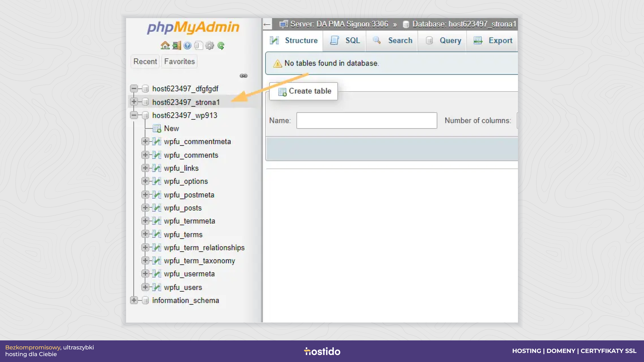Open phpMyAdmin documentation help icon
The width and height of the screenshot is (644, 362).
point(187,46)
